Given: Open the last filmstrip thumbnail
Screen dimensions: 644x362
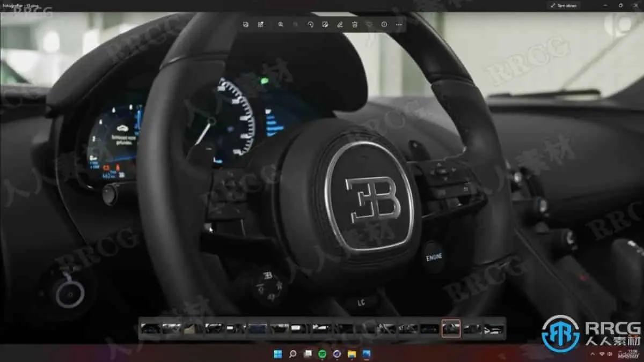Looking at the screenshot, I should coord(494,329).
